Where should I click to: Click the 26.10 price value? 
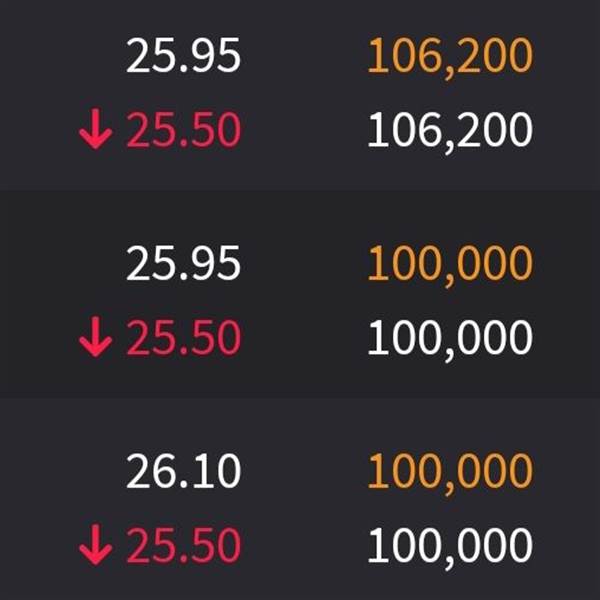pos(183,471)
